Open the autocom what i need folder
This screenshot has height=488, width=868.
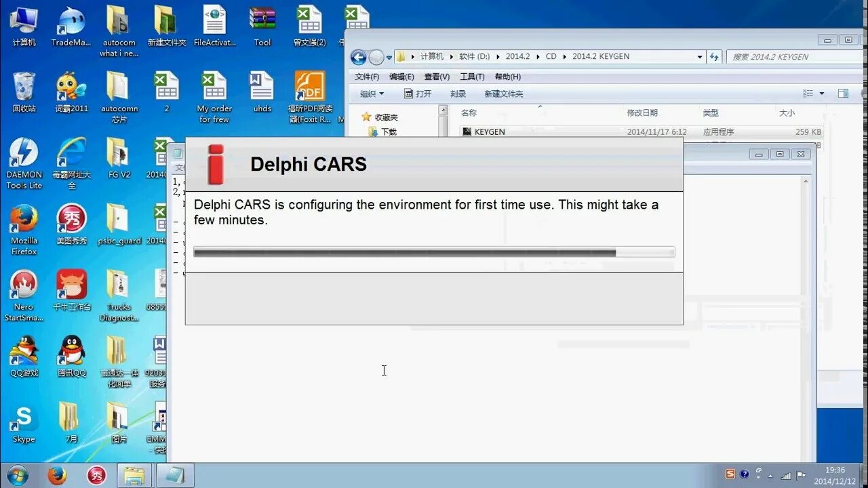[119, 32]
